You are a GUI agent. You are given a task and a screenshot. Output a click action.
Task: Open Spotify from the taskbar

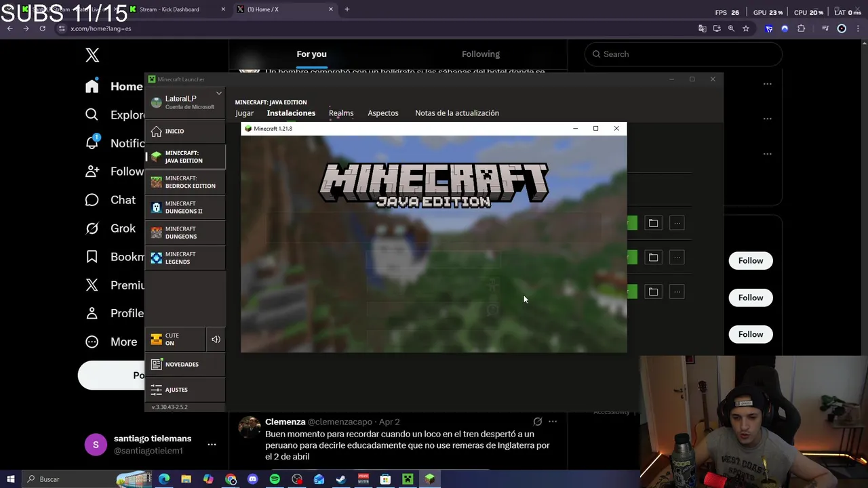(x=275, y=479)
